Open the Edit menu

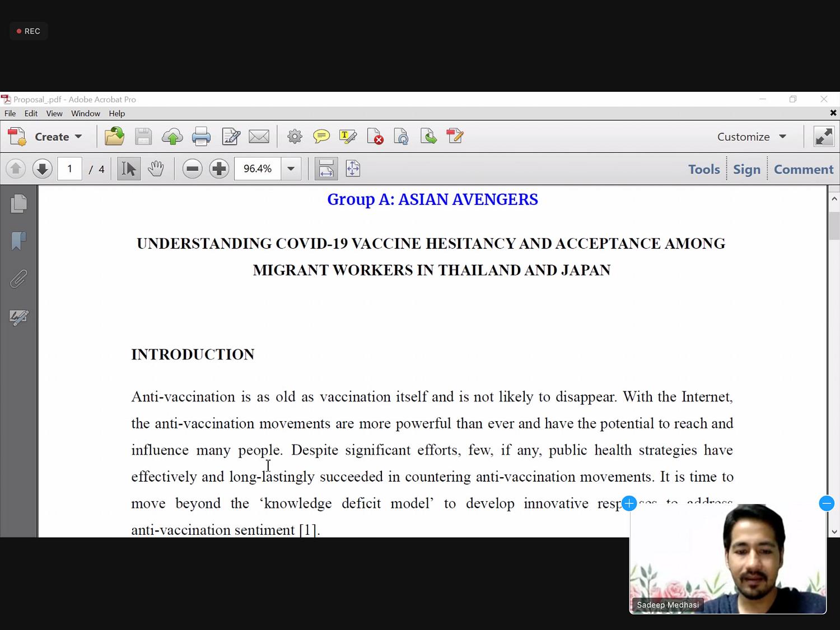point(31,113)
